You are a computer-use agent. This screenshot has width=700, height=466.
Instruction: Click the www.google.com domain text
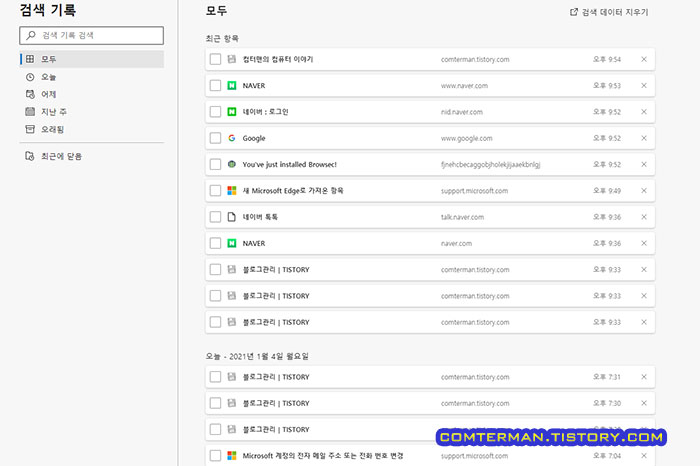point(467,138)
